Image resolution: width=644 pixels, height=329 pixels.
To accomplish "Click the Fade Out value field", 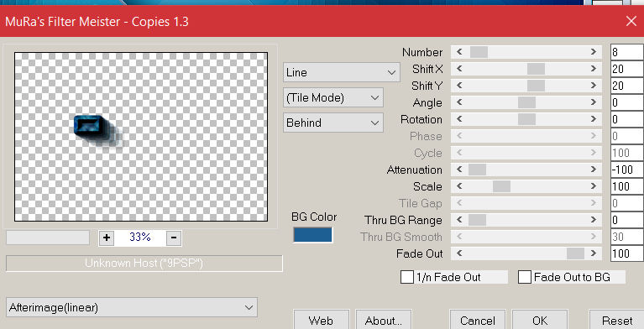I will (x=627, y=253).
